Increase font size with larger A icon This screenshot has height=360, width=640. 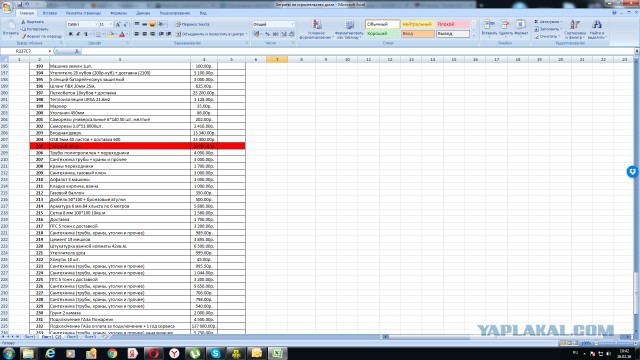118,24
